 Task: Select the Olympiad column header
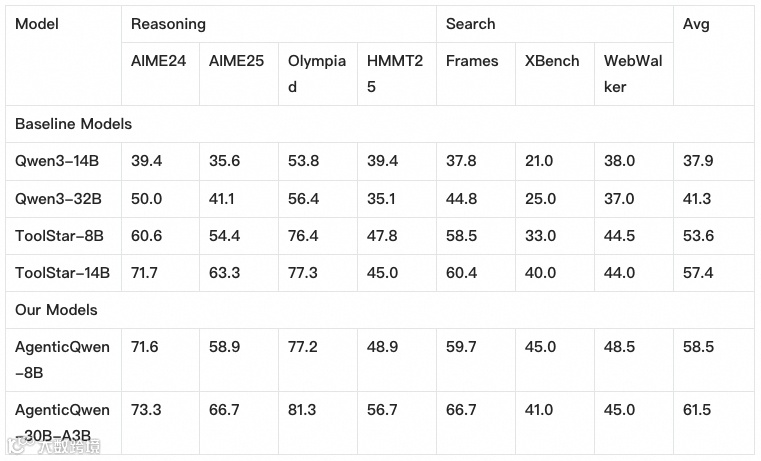316,74
